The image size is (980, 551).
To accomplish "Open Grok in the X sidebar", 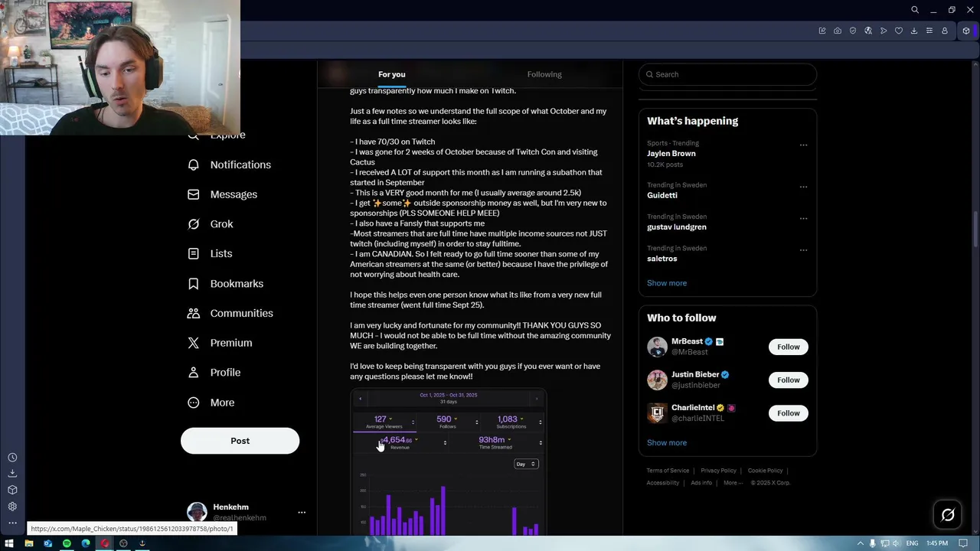I will pyautogui.click(x=211, y=224).
